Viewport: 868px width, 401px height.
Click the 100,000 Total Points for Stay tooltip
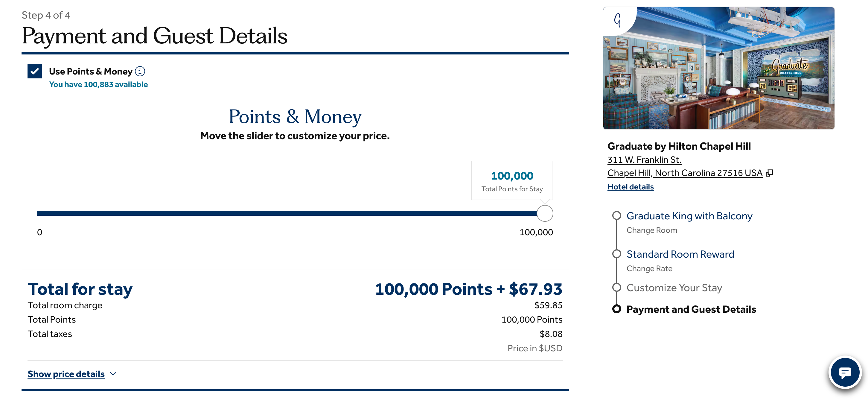click(511, 181)
